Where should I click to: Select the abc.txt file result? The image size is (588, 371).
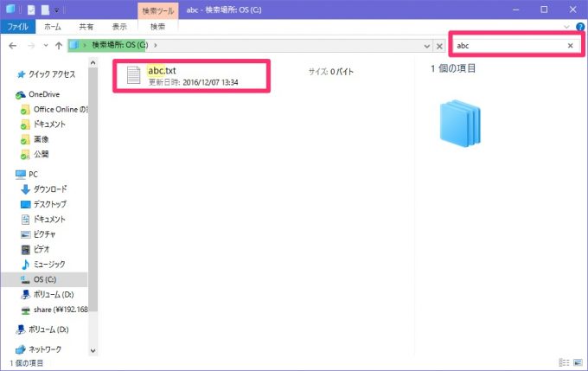(x=191, y=76)
